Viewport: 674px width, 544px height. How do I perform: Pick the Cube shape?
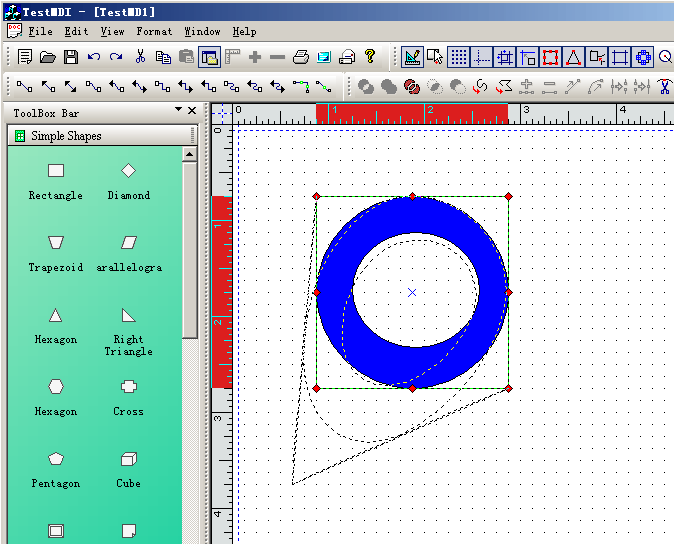(x=129, y=470)
